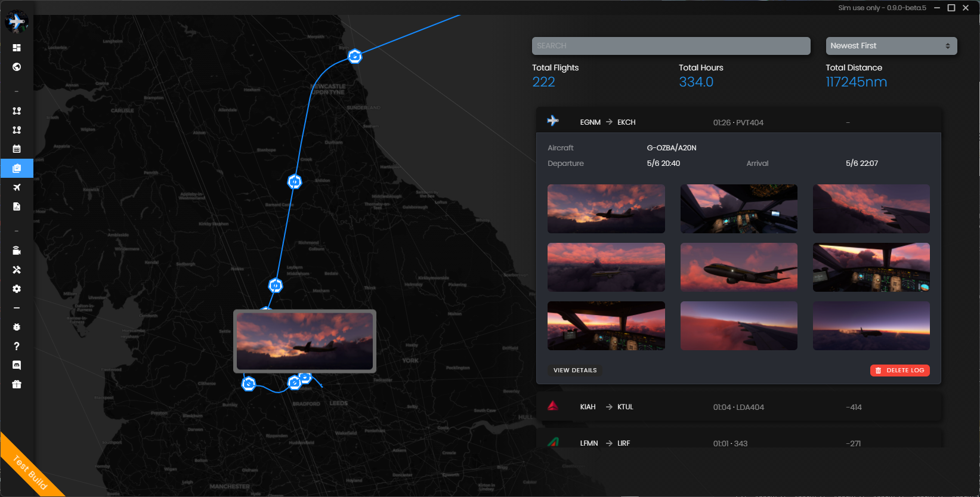Click the airplane icon on EGNM flight row

pos(553,121)
